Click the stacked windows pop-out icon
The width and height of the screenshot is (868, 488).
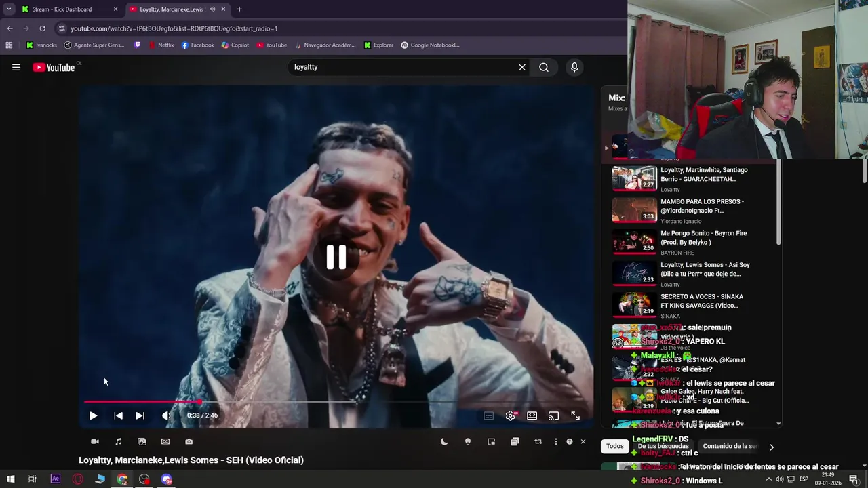pos(515,441)
